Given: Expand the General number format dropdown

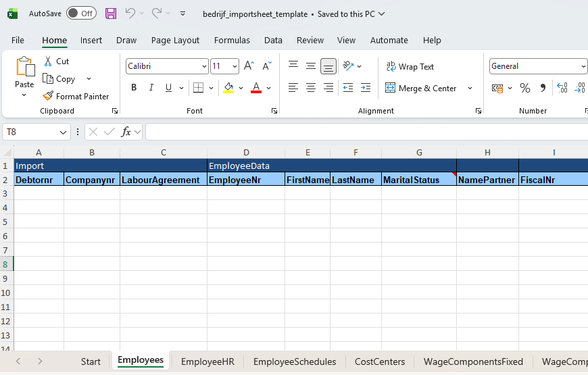Looking at the screenshot, I should (x=583, y=66).
